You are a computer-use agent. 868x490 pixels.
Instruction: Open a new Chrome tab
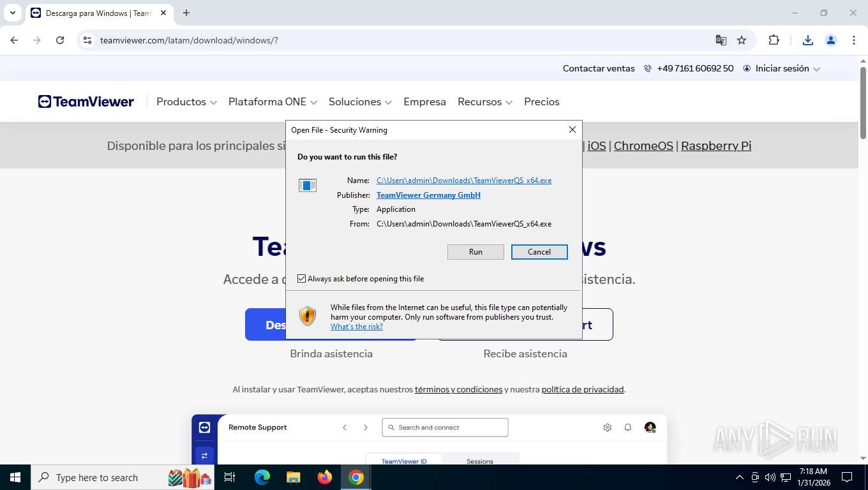186,13
